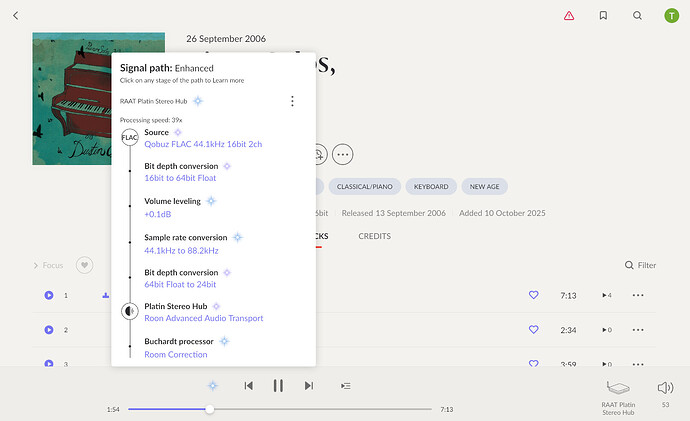
Task: Click the Roon Advanced Audio Transport link
Action: coord(204,318)
